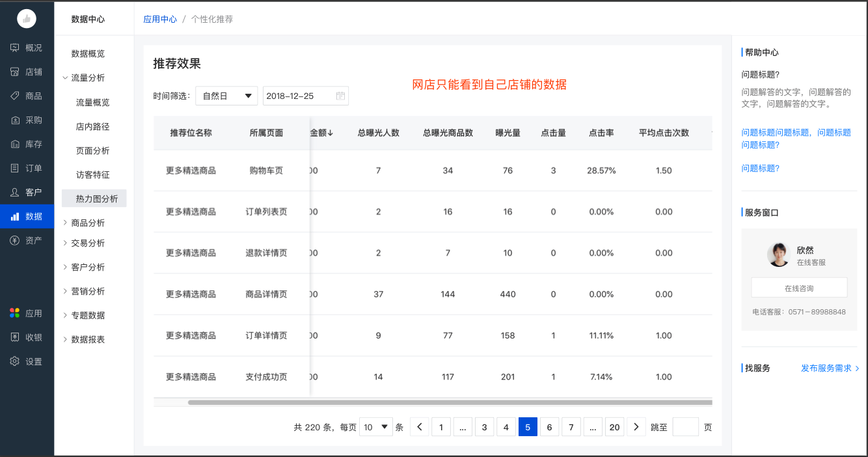Collapse the 流量分析 menu group
The width and height of the screenshot is (868, 457).
(x=88, y=77)
